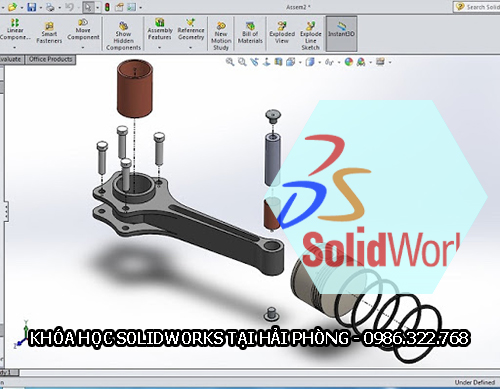Expand Hide/Show Items dropdown arrow
Viewport: 500px width, 389px height.
(x=339, y=62)
